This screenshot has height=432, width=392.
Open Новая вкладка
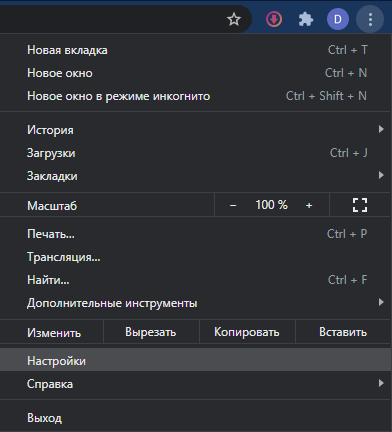tap(196, 50)
